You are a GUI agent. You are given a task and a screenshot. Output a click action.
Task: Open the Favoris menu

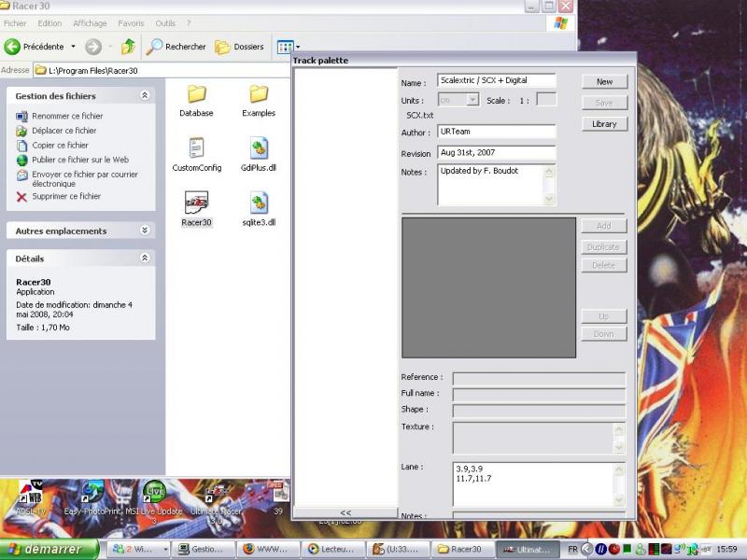point(131,23)
